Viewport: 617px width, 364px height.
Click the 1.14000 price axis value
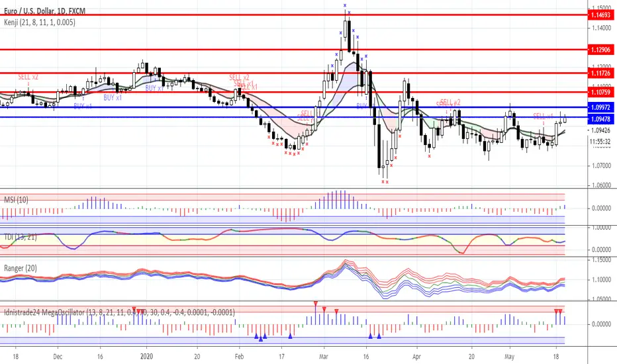[x=601, y=28]
